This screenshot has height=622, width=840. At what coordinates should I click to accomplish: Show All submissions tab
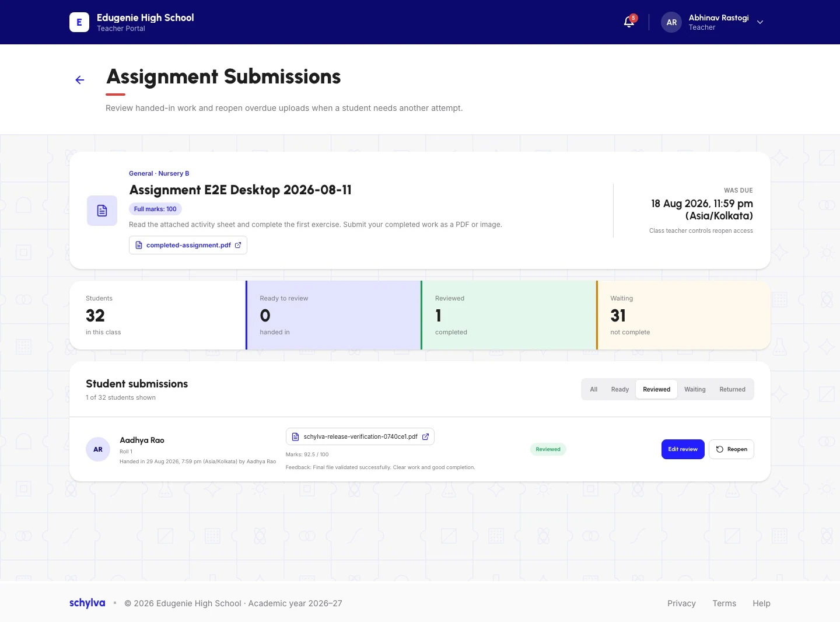[x=594, y=389]
